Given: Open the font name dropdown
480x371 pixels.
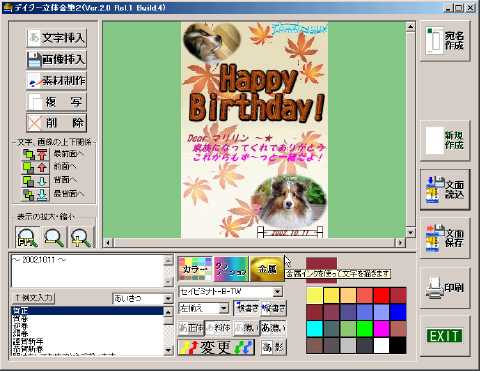Looking at the screenshot, I should click(277, 292).
